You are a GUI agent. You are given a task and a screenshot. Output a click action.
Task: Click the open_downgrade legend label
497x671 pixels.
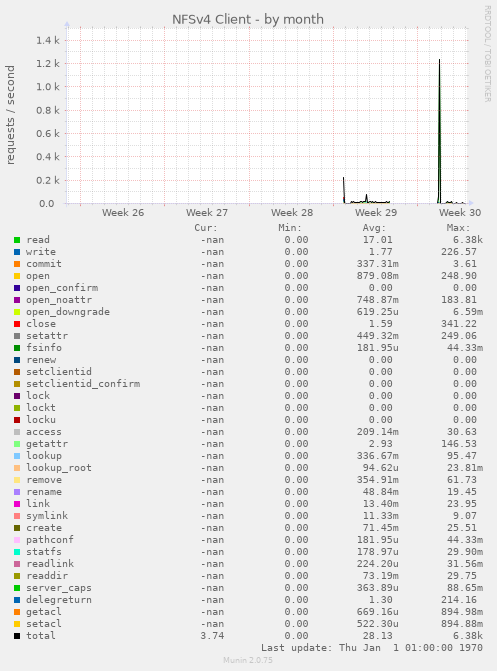[68, 312]
